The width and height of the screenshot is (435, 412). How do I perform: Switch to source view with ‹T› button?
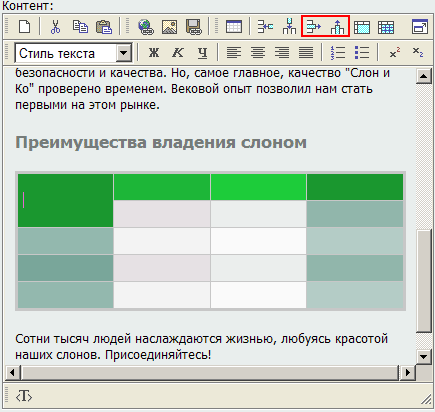click(24, 397)
